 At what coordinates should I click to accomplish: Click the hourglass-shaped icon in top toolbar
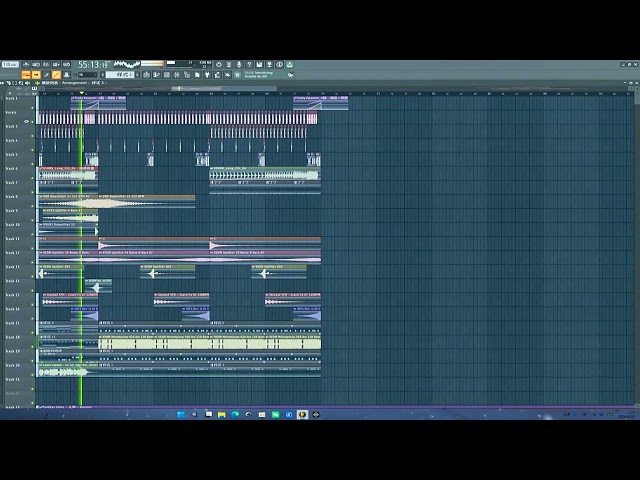coord(229,64)
